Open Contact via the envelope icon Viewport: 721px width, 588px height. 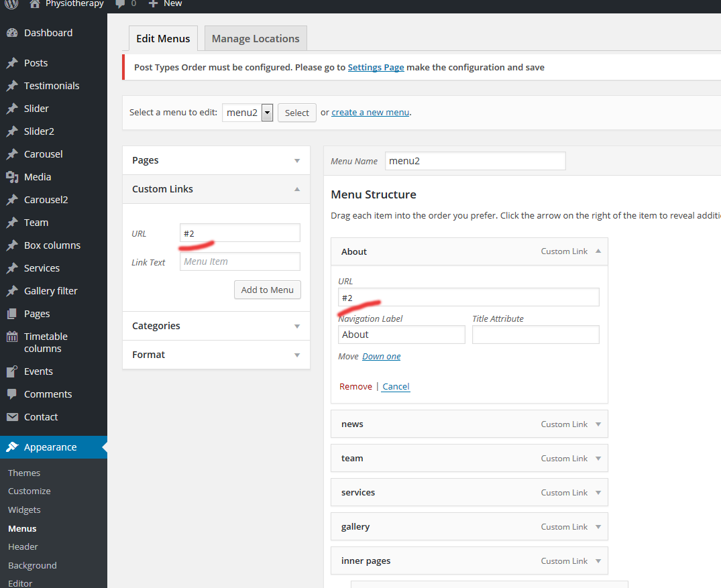11,417
